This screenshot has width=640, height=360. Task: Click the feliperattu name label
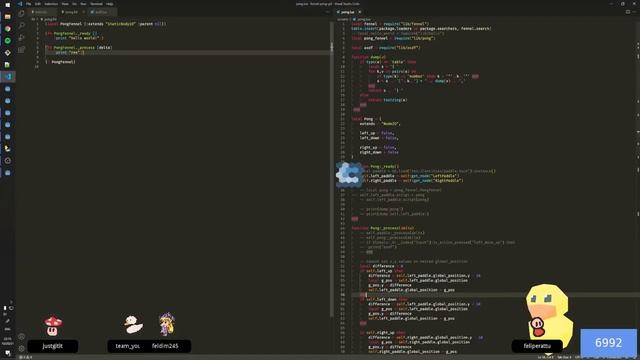[x=537, y=346]
